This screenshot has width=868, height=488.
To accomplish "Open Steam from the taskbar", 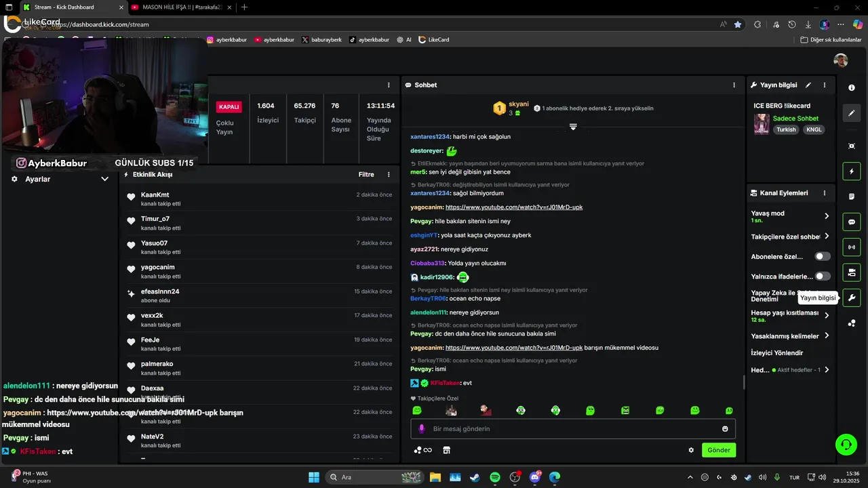I will (474, 477).
